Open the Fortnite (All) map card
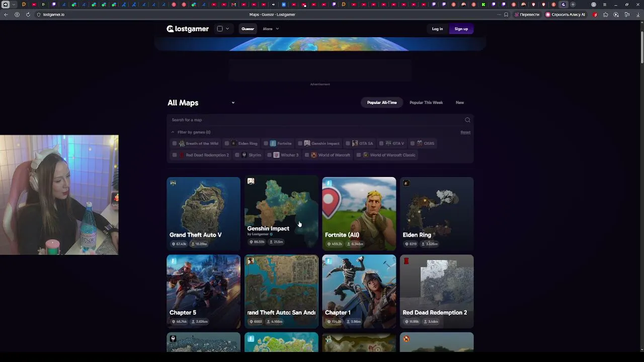Screen dimensions: 644x362 tap(359, 214)
